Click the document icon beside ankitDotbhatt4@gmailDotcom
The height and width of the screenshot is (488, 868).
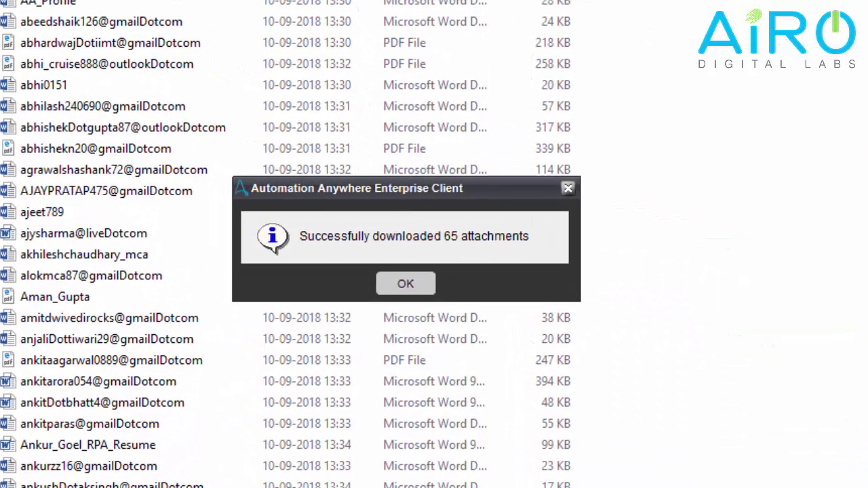point(7,403)
